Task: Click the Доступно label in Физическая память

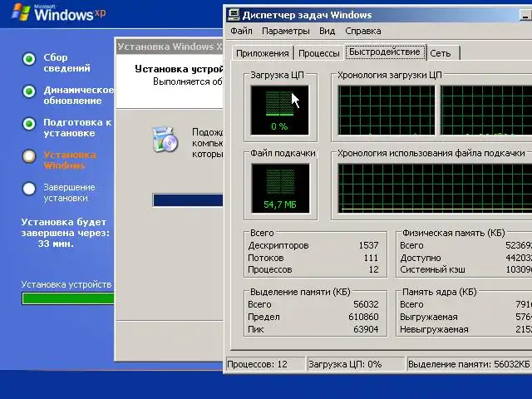Action: (x=421, y=258)
